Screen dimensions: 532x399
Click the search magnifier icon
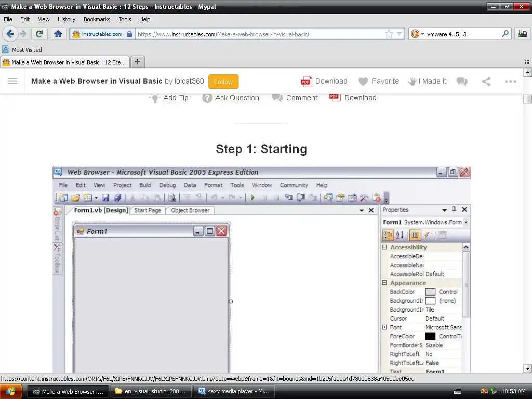(505, 34)
